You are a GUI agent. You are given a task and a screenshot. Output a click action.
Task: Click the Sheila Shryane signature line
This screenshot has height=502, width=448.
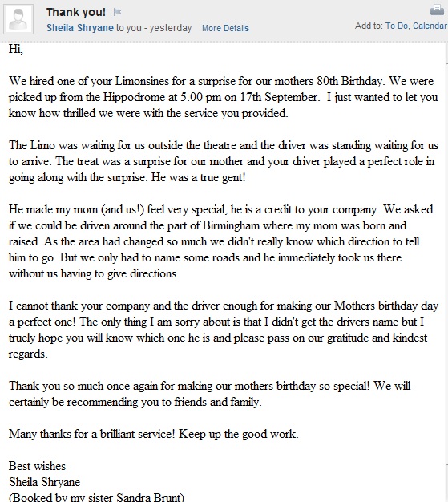(44, 482)
